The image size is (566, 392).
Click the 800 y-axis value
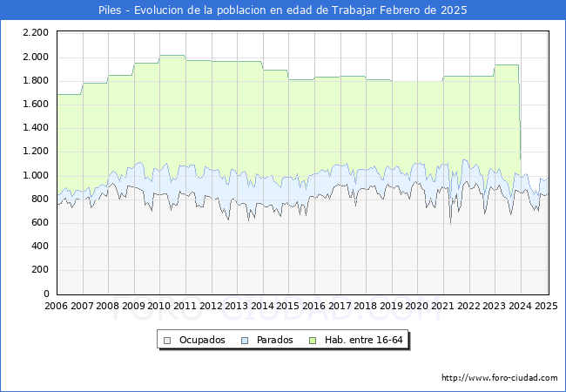(40, 199)
